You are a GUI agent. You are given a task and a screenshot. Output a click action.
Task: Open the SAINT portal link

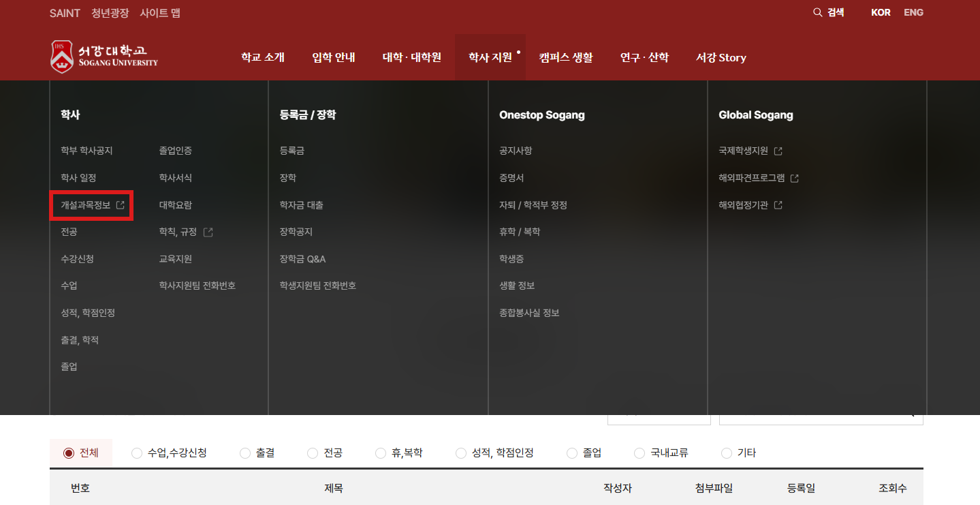pyautogui.click(x=65, y=13)
